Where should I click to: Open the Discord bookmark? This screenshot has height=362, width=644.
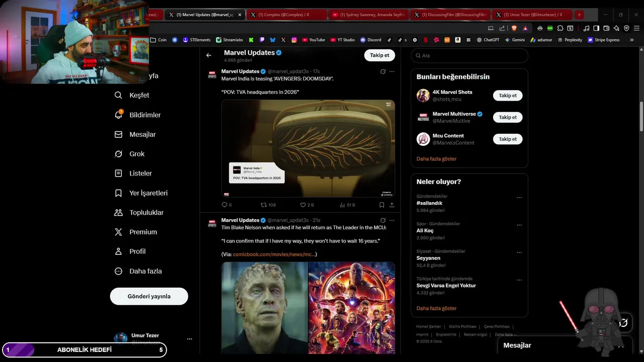pyautogui.click(x=370, y=40)
